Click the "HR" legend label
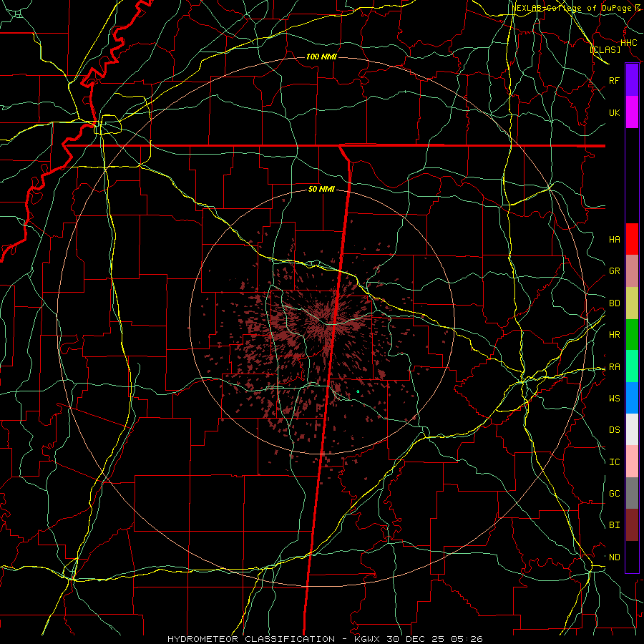The height and width of the screenshot is (644, 644). 614,335
